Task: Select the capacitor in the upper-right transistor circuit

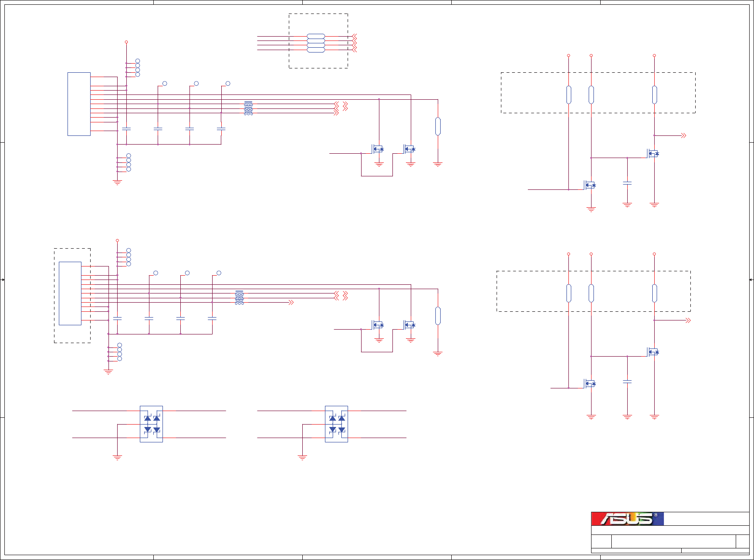Action: [x=627, y=183]
